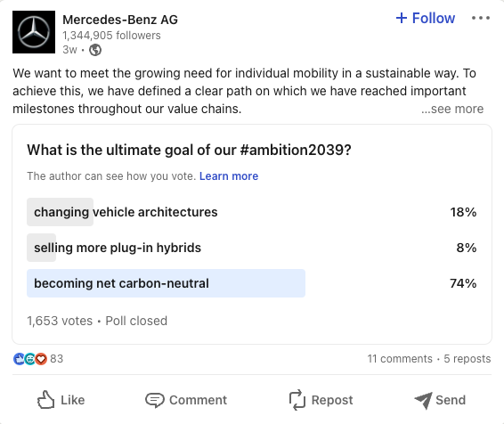Click the speech bubble Comment icon
The height and width of the screenshot is (424, 504).
[155, 400]
